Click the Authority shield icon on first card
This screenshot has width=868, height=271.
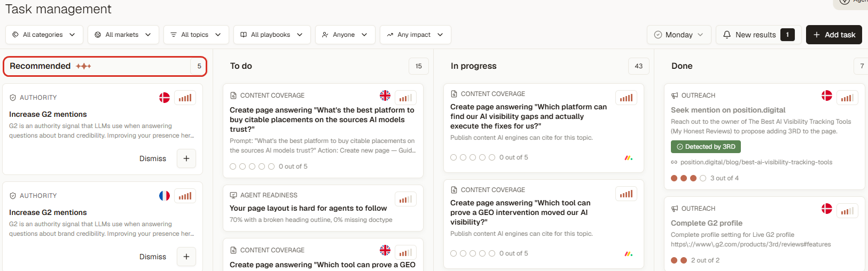click(x=13, y=98)
